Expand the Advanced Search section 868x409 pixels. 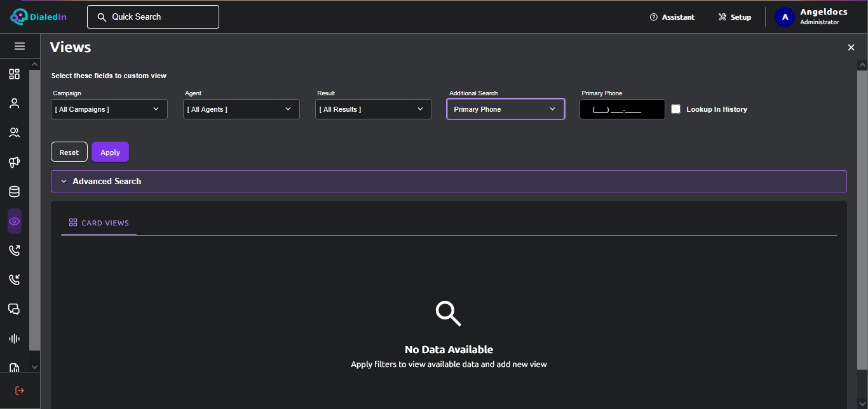click(449, 181)
